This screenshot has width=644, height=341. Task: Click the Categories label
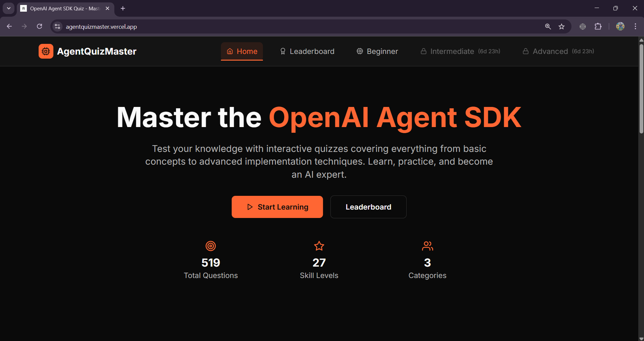click(x=427, y=275)
